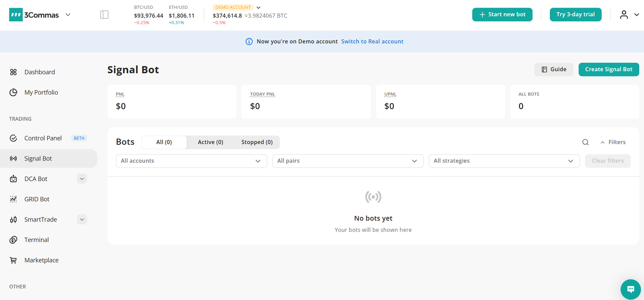This screenshot has height=300, width=644.
Task: Click the 3Commas logo
Action: click(34, 15)
